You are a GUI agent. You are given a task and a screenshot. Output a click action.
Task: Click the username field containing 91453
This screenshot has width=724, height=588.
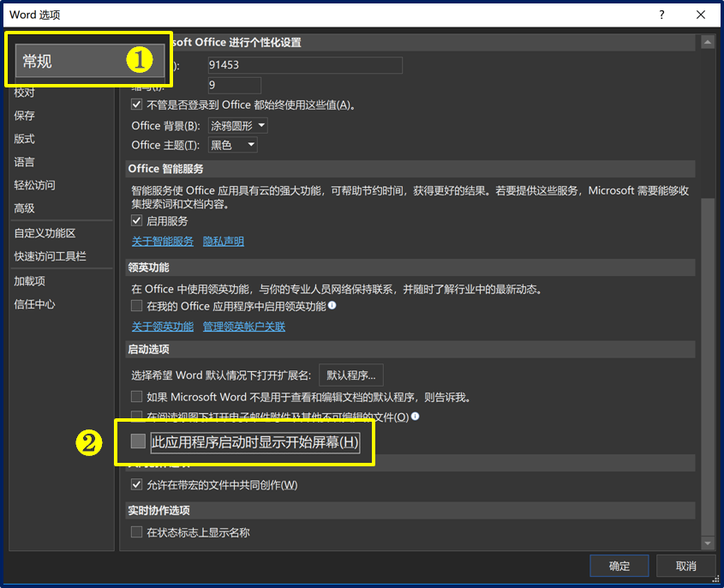tap(305, 65)
